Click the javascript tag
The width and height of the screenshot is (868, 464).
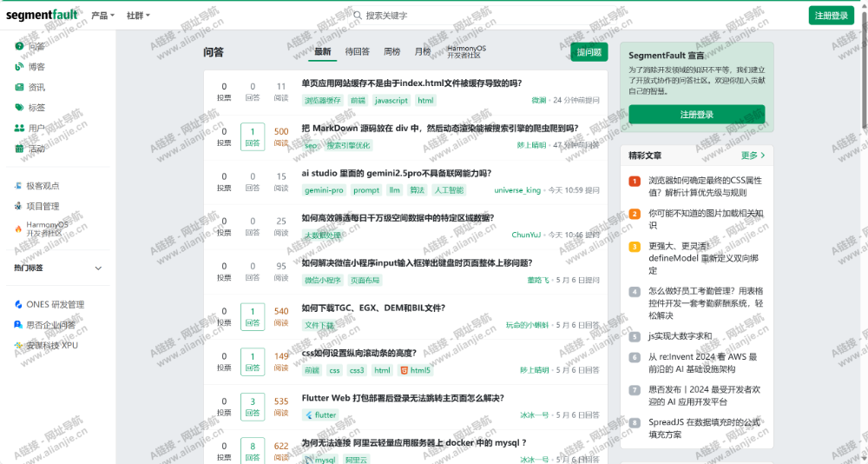[x=391, y=100]
